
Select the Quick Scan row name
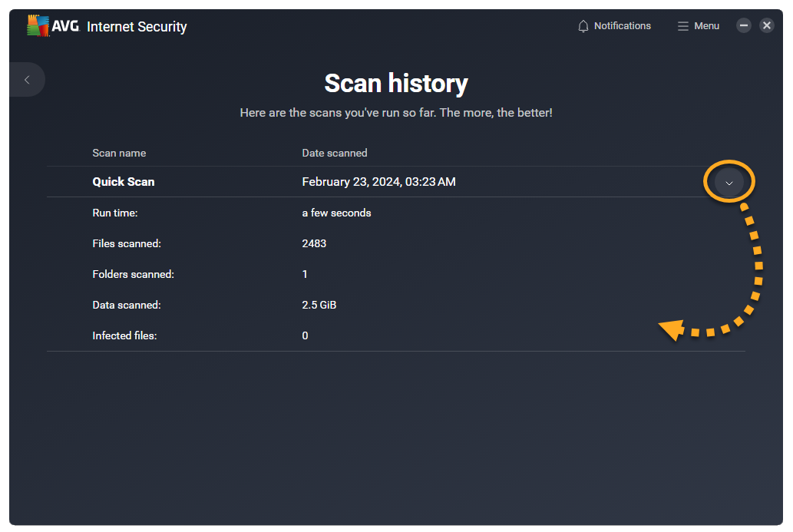pos(124,182)
